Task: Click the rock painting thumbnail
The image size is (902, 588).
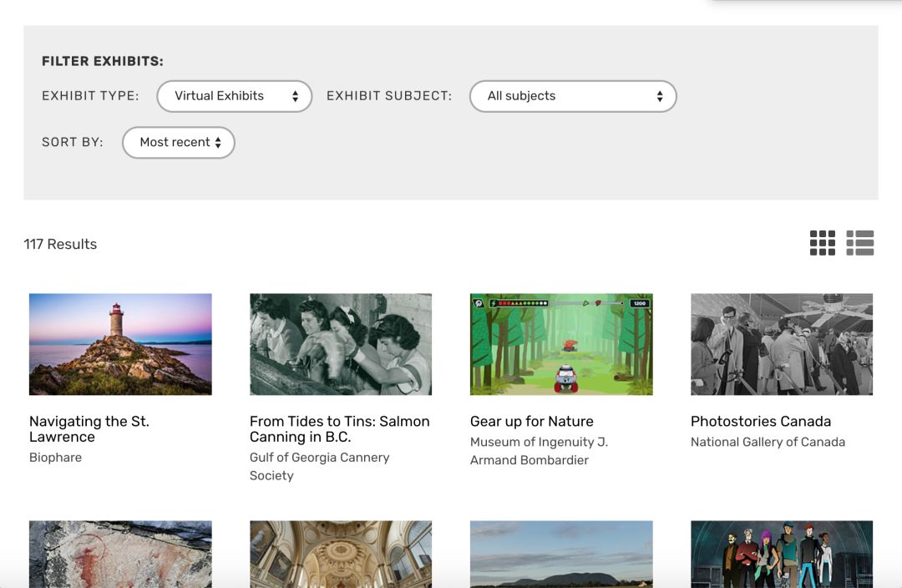Action: point(120,554)
